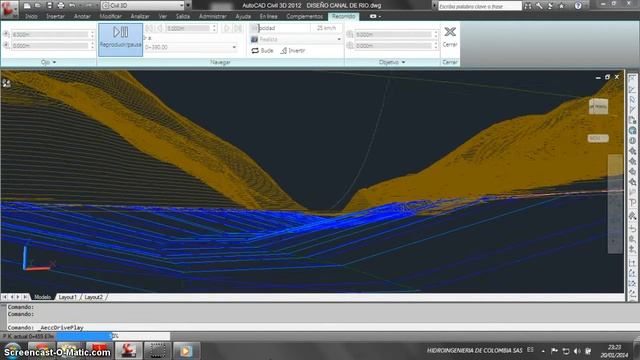Click the keyword search input field
Viewport: 640px width, 360px height.
[x=480, y=6]
